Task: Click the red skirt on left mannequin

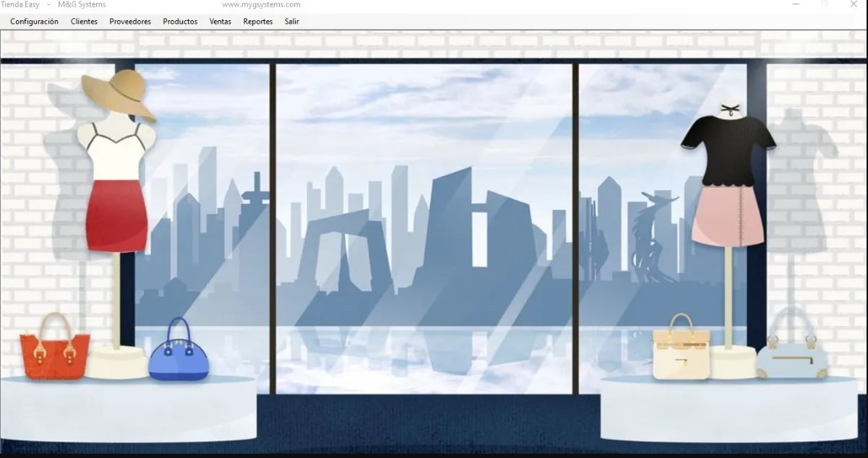Action: (116, 215)
